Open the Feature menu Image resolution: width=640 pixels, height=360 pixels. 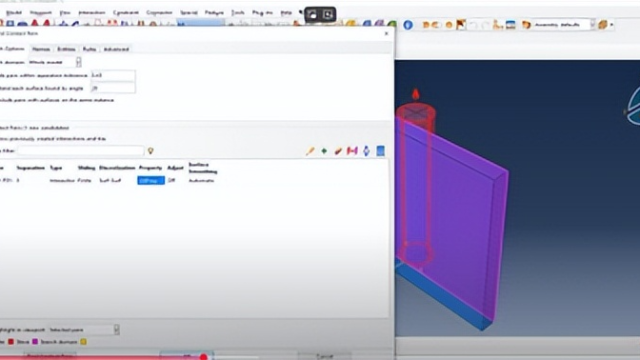coord(214,13)
